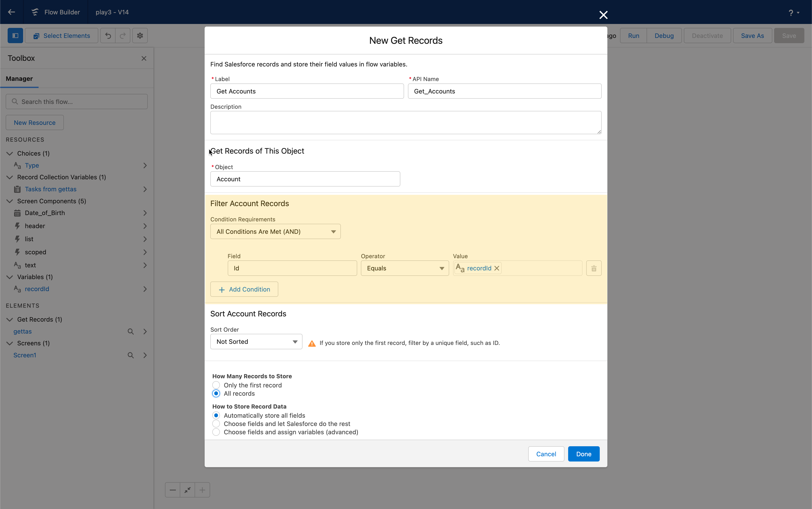The width and height of the screenshot is (812, 509).
Task: Fit canvas to view icon
Action: [187, 490]
